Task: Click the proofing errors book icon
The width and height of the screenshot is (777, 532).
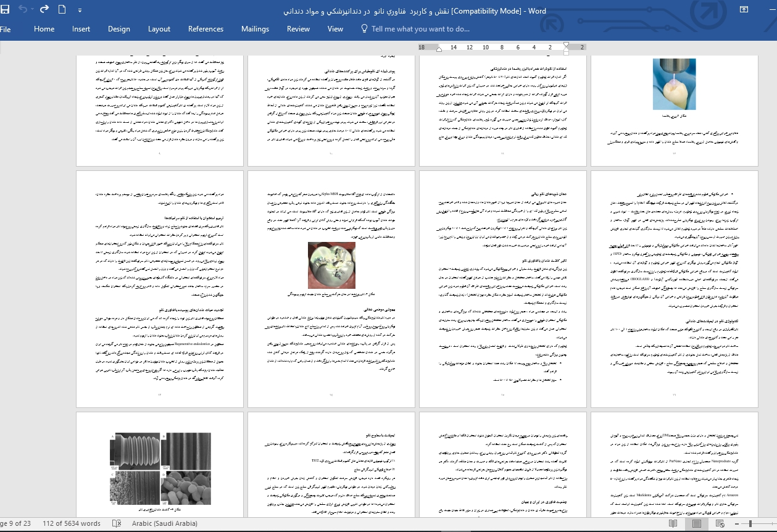Action: point(117,523)
